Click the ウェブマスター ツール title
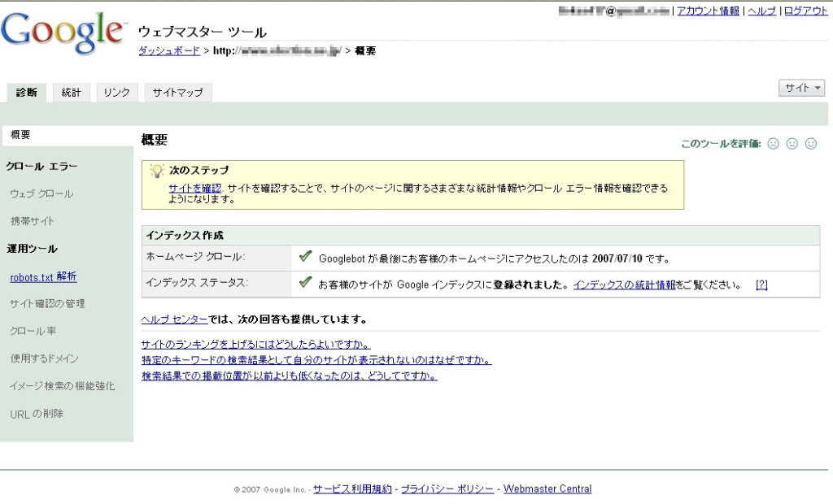The width and height of the screenshot is (833, 504). click(202, 32)
